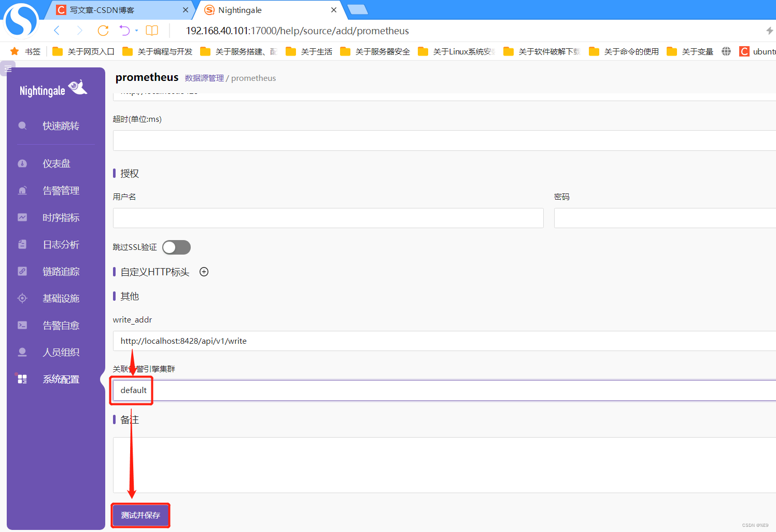The width and height of the screenshot is (776, 532).
Task: Open 快速跳转 in the sidebar
Action: 61,126
